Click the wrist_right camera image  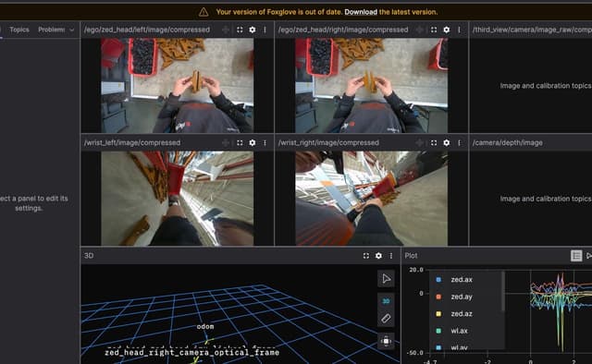click(371, 199)
